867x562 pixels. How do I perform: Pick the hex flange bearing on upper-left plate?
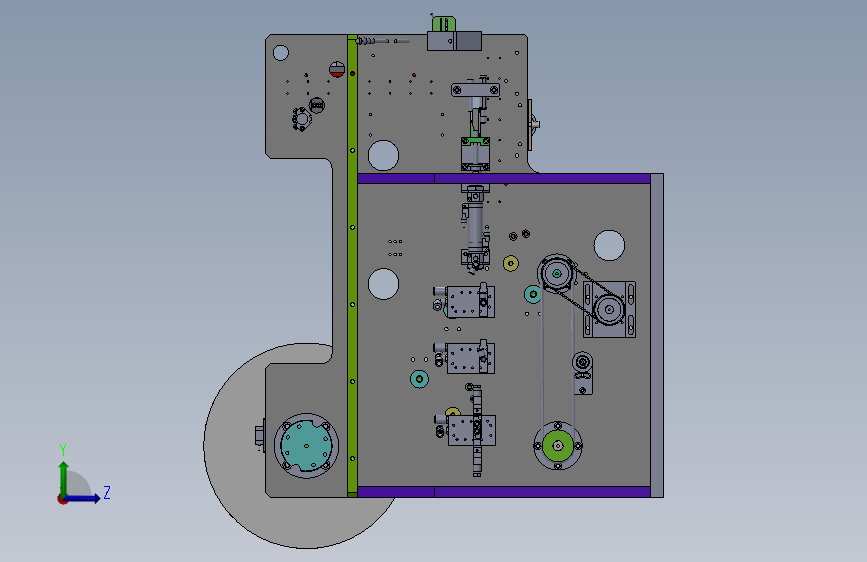pos(302,119)
